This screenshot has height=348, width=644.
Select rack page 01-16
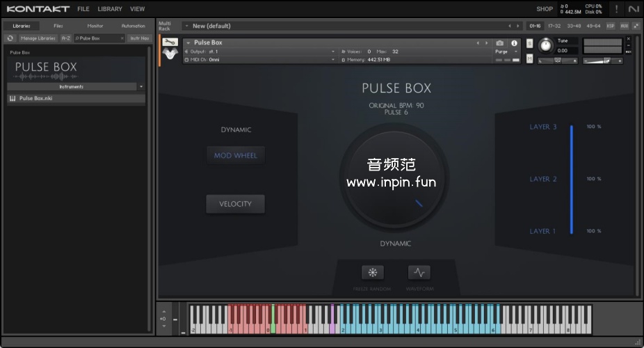click(x=535, y=26)
